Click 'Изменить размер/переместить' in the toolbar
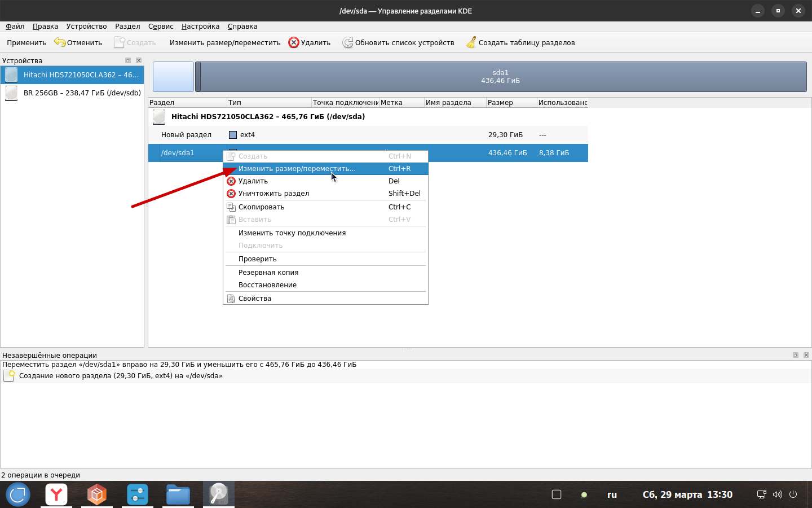The image size is (812, 508). click(x=225, y=43)
